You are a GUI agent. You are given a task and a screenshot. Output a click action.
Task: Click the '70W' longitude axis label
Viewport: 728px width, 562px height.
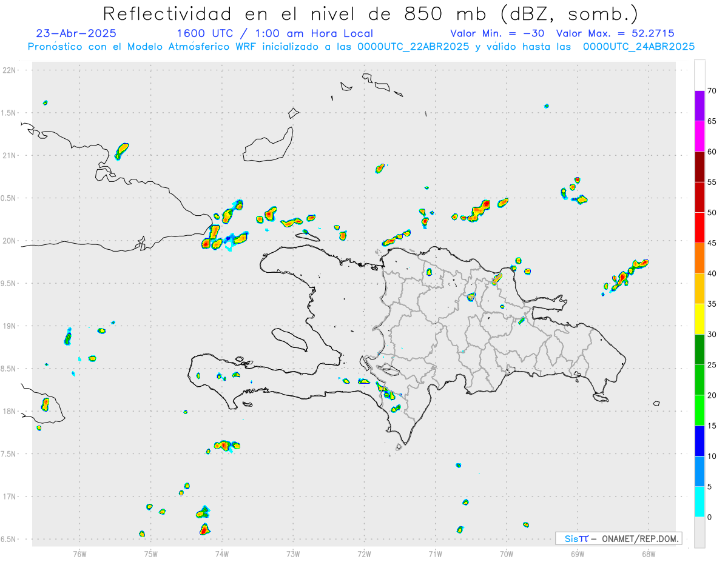[x=507, y=554]
